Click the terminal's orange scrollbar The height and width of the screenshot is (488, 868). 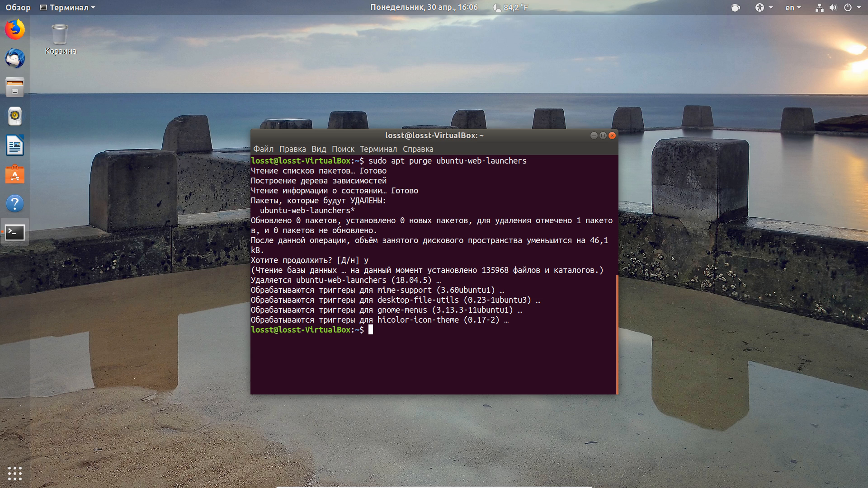pyautogui.click(x=617, y=333)
